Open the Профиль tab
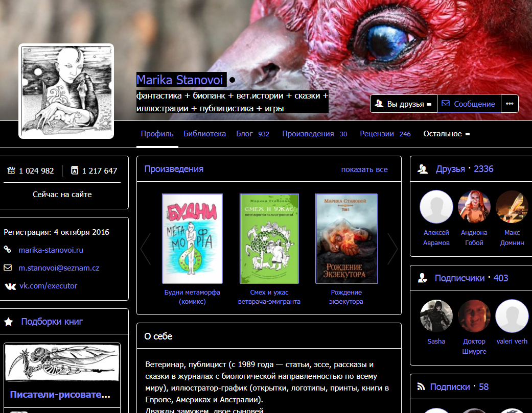 (x=157, y=134)
